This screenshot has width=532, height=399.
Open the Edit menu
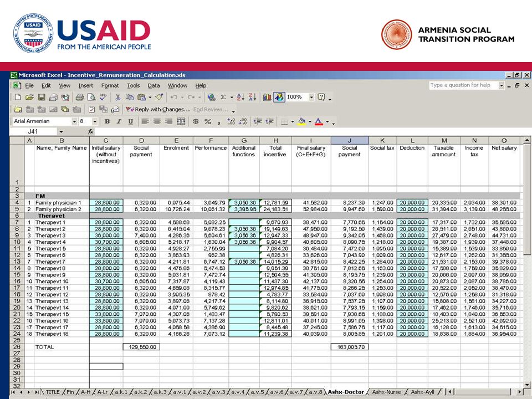[46, 85]
